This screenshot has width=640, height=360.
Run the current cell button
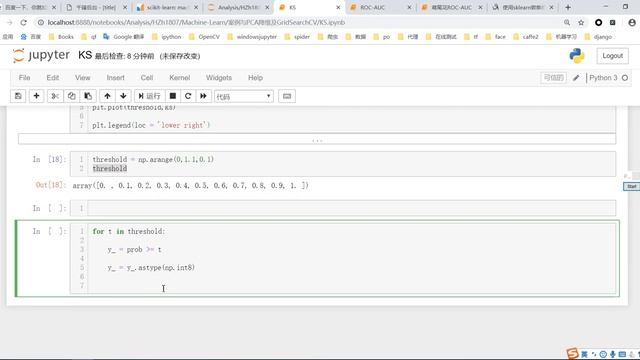pyautogui.click(x=149, y=96)
